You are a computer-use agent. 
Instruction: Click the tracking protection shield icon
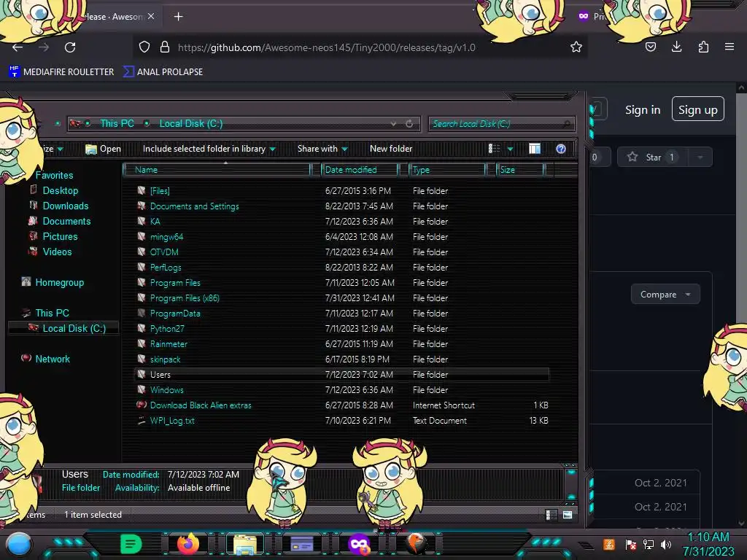(144, 47)
